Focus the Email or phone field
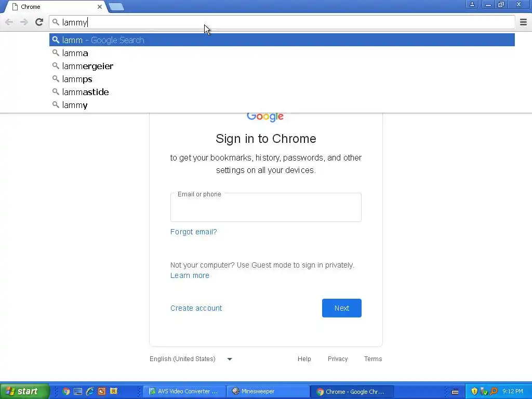The image size is (532, 399). 265,207
